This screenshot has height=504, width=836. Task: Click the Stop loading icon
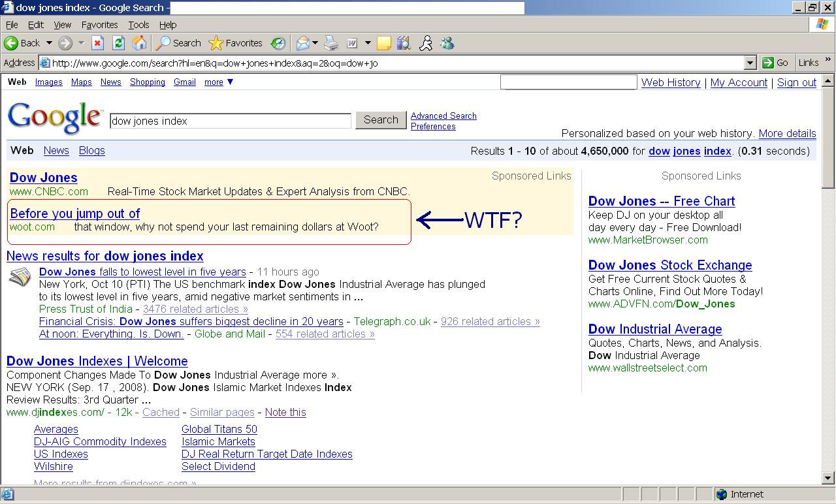tap(97, 43)
